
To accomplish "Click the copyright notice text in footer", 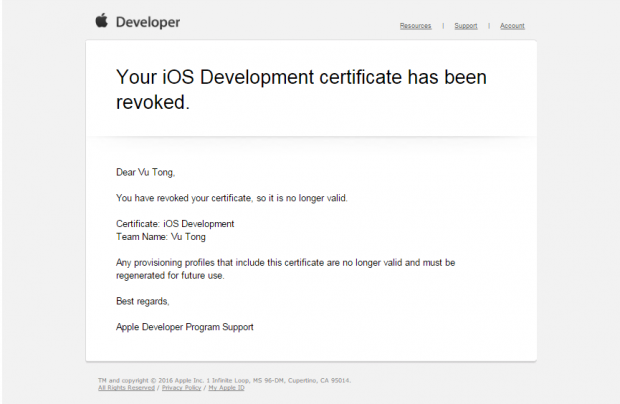I will (x=224, y=380).
